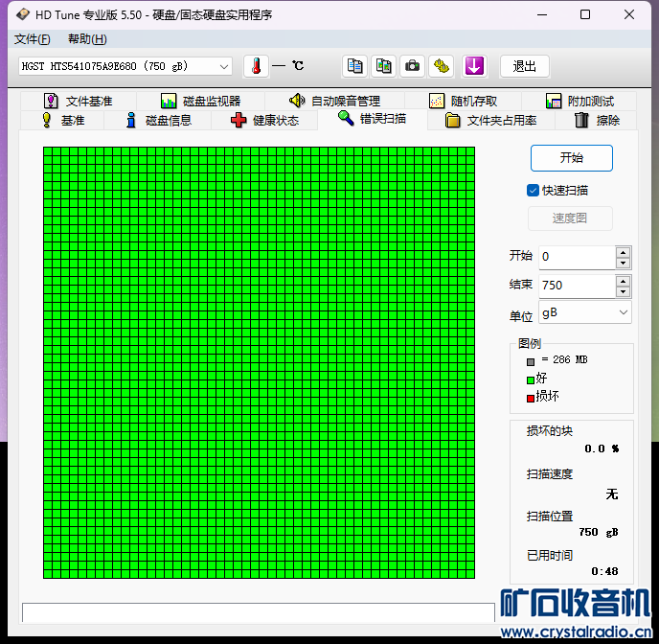
Task: Open the 基准 benchmark tab
Action: (x=63, y=120)
